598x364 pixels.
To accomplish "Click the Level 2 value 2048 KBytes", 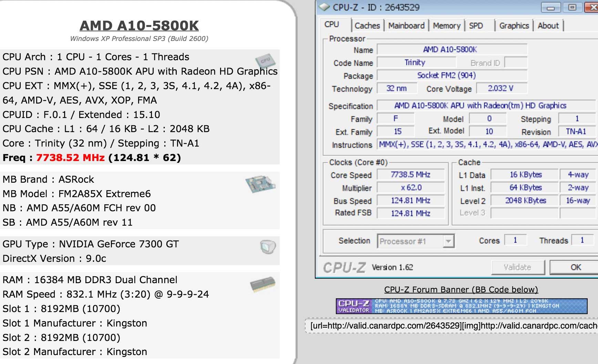I will (x=524, y=201).
